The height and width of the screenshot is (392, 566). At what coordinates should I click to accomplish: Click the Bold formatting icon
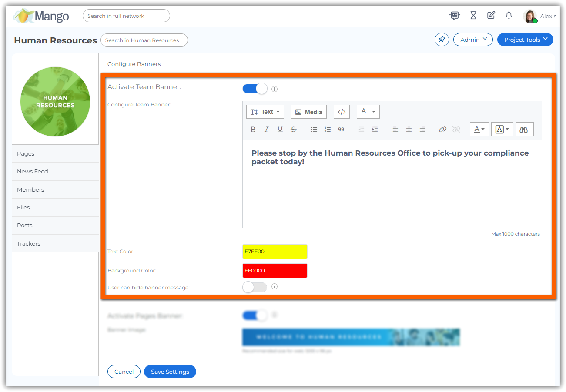[253, 130]
